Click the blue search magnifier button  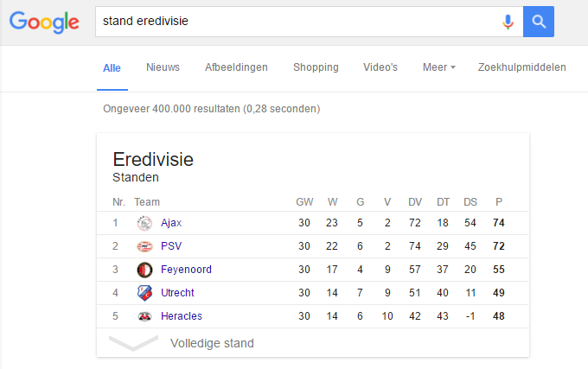pyautogui.click(x=538, y=22)
